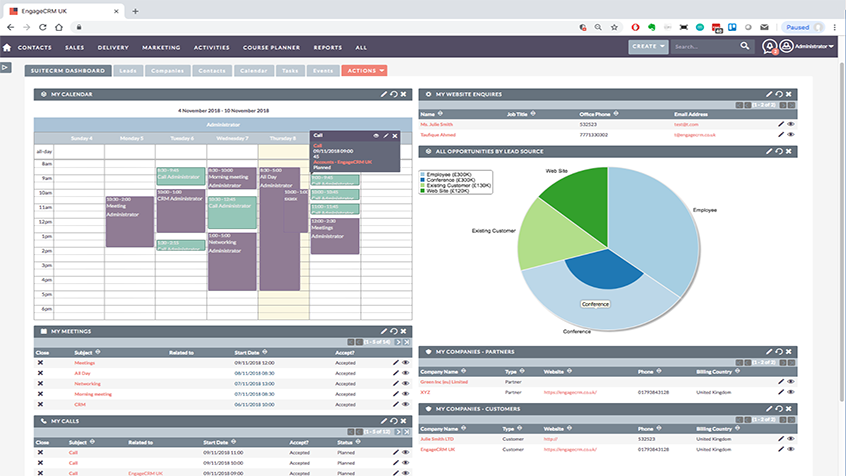The width and height of the screenshot is (846, 476).
Task: Open the Taufique Ahmed enquiry link
Action: pyautogui.click(x=438, y=135)
